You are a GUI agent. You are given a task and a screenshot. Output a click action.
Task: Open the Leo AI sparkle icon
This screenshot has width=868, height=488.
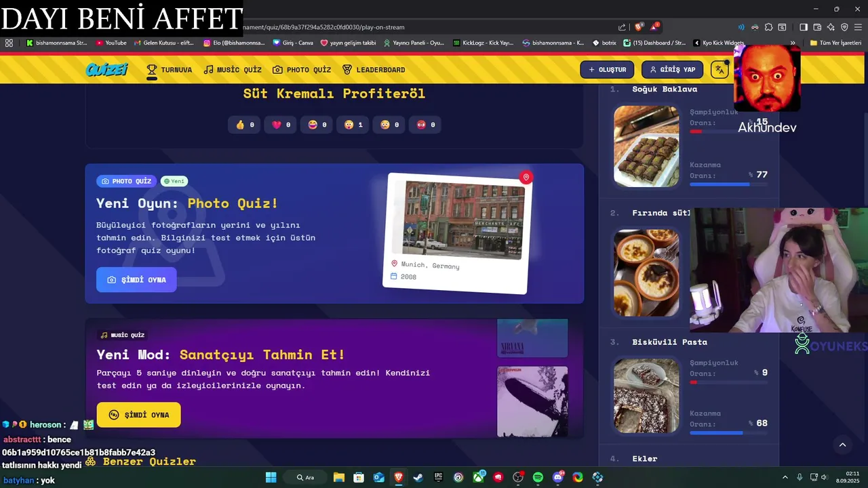831,27
